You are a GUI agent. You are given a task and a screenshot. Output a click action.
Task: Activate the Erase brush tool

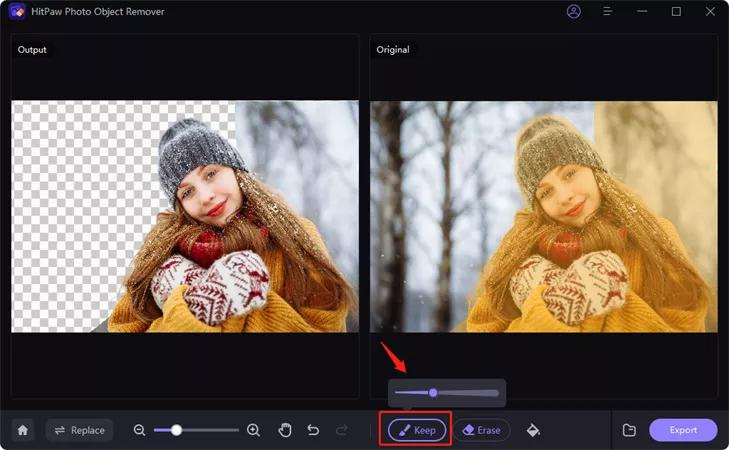point(482,430)
